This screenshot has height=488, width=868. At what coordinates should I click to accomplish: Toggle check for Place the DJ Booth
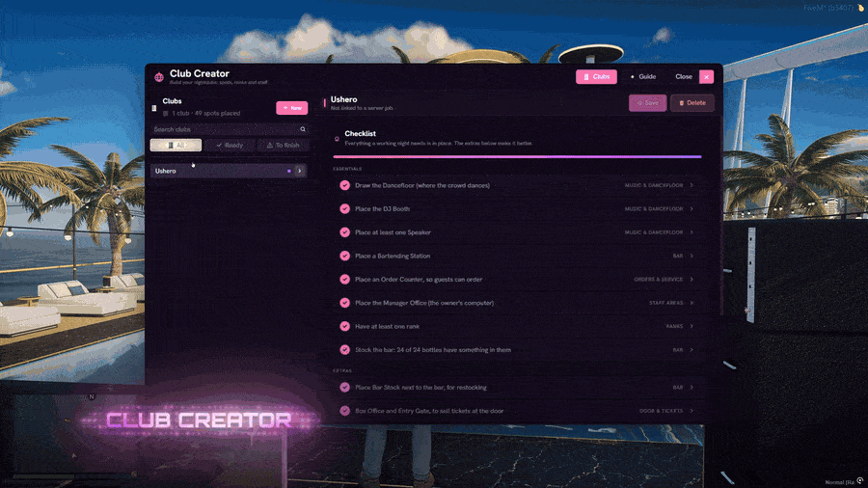point(345,209)
